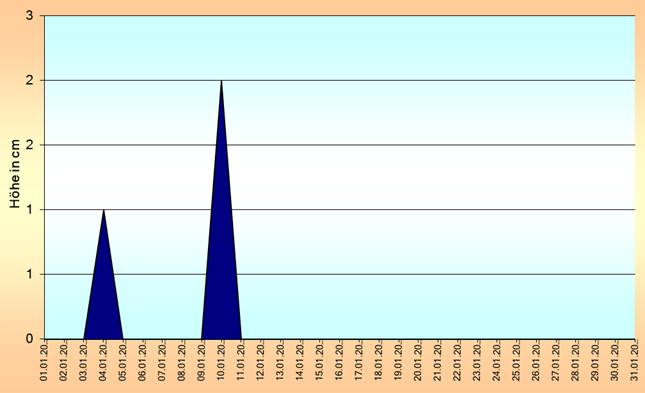Click the y-axis value "3"
The height and width of the screenshot is (393, 645).
(29, 16)
